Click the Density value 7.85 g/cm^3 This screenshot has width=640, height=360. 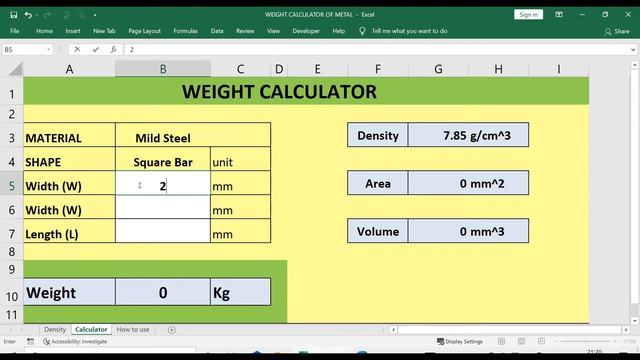click(x=468, y=135)
